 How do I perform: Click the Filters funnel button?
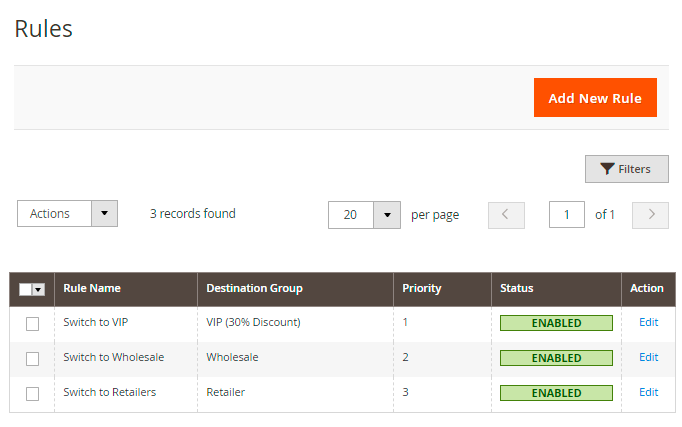626,169
